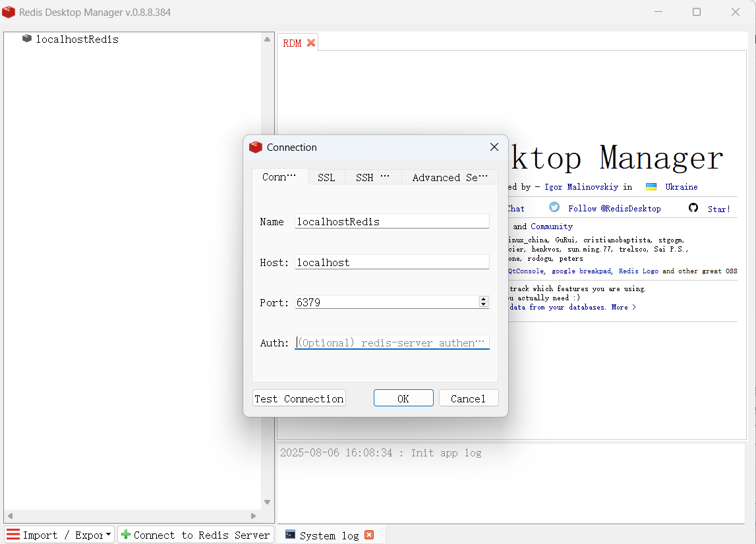Confirm the connection with OK
The width and height of the screenshot is (756, 544).
click(x=403, y=398)
